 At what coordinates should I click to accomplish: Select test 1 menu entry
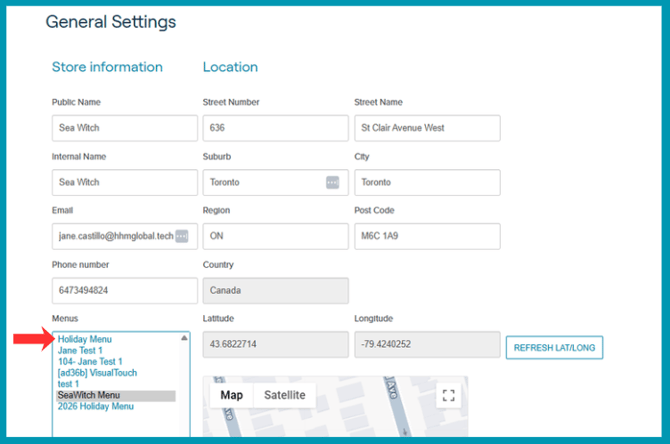coord(68,384)
